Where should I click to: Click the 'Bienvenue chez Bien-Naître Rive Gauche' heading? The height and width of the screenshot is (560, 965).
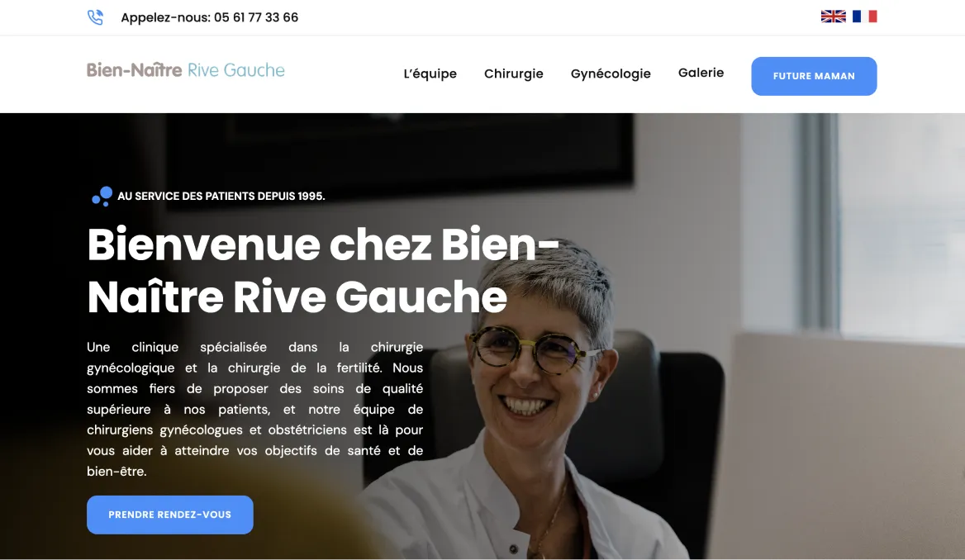[323, 271]
